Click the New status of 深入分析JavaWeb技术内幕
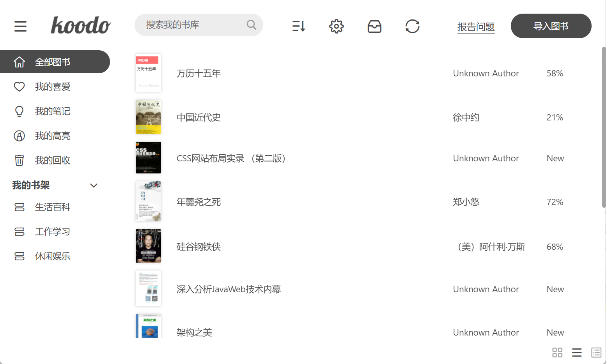Viewport: 606px width, 364px height. pos(555,289)
